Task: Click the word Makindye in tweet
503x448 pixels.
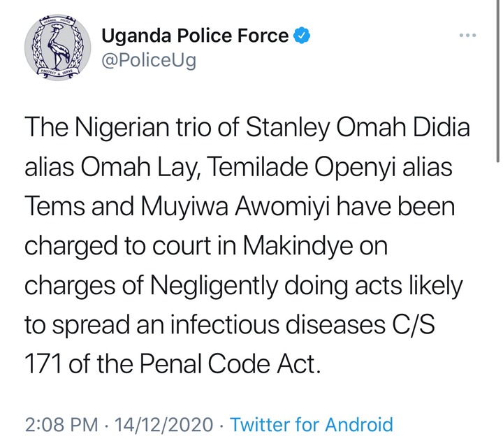Action: 298,246
